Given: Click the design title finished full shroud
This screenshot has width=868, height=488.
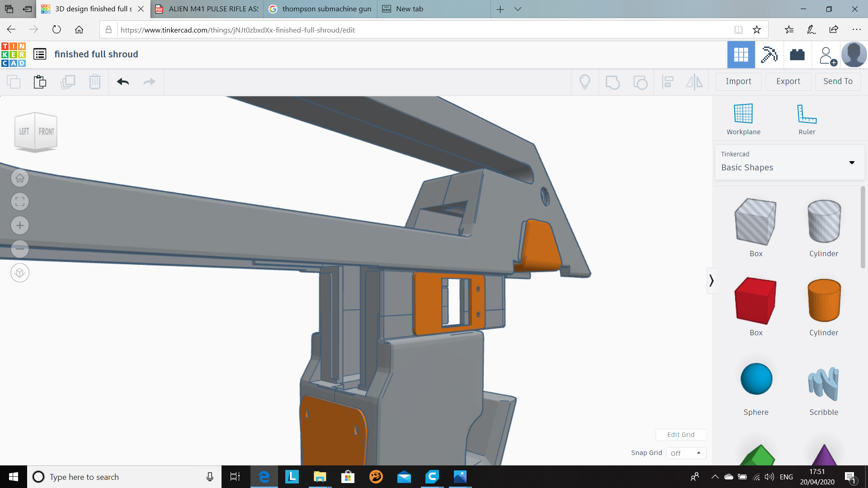Looking at the screenshot, I should 96,54.
